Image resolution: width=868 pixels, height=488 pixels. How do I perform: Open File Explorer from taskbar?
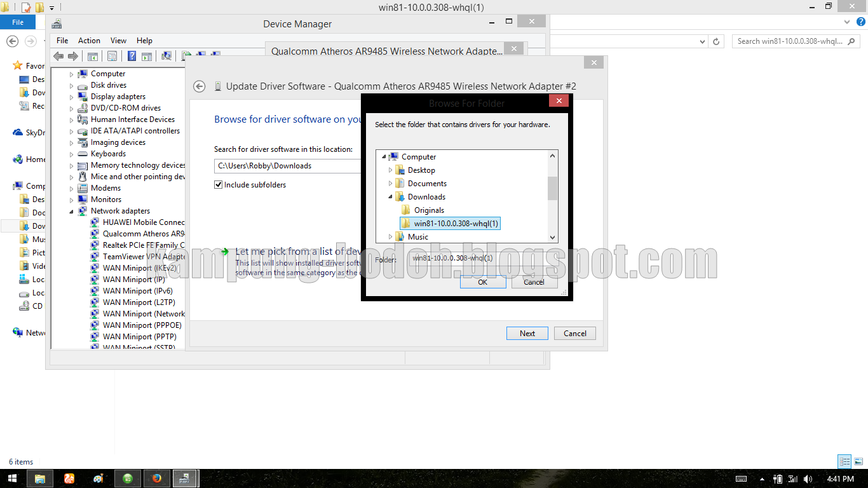pos(39,478)
